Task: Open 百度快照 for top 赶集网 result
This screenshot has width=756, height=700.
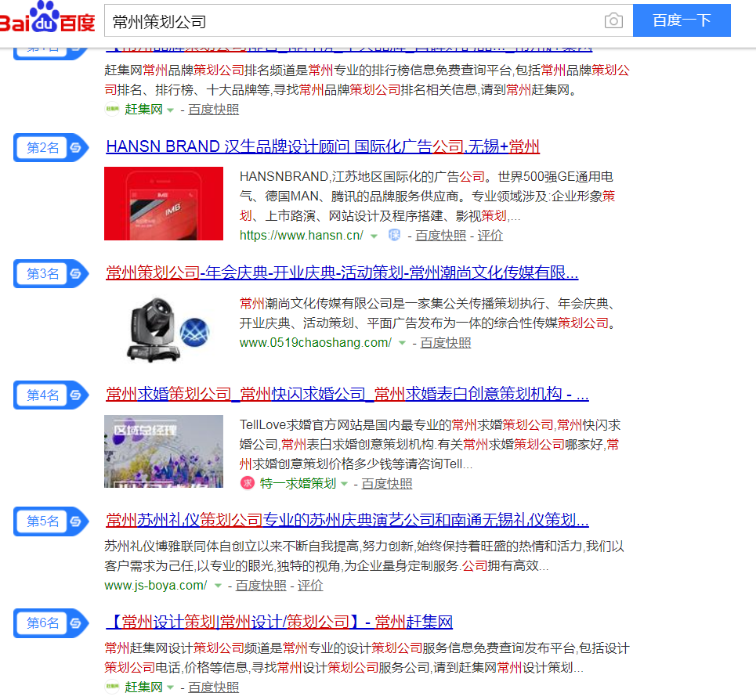Action: point(214,110)
